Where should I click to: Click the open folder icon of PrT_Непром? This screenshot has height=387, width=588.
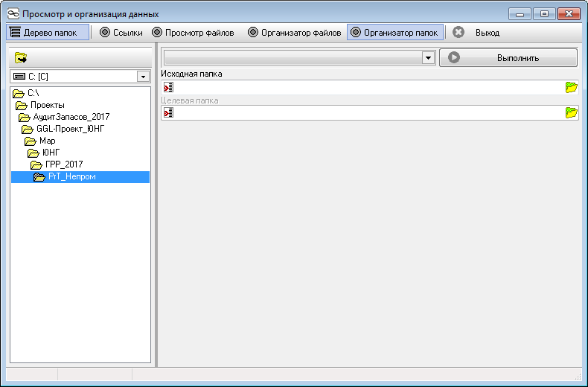(x=39, y=177)
